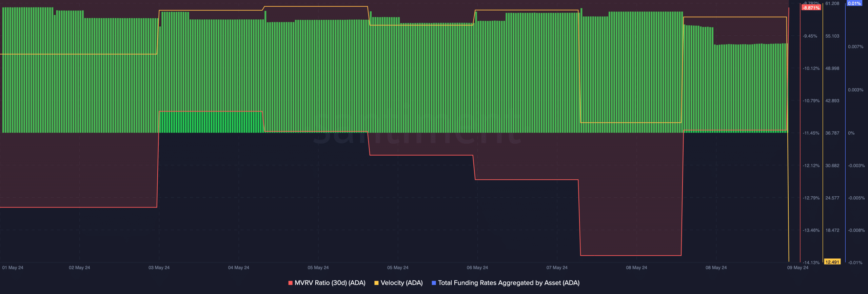This screenshot has height=294, width=868.
Task: Click the -10.79% MVRV axis value
Action: 811,101
